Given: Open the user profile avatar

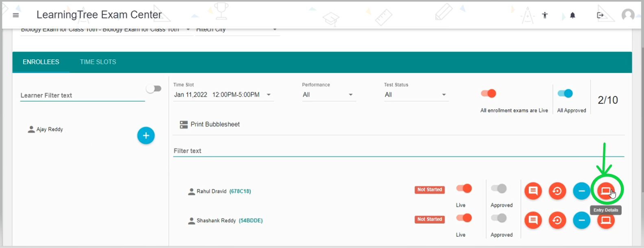Looking at the screenshot, I should (628, 15).
